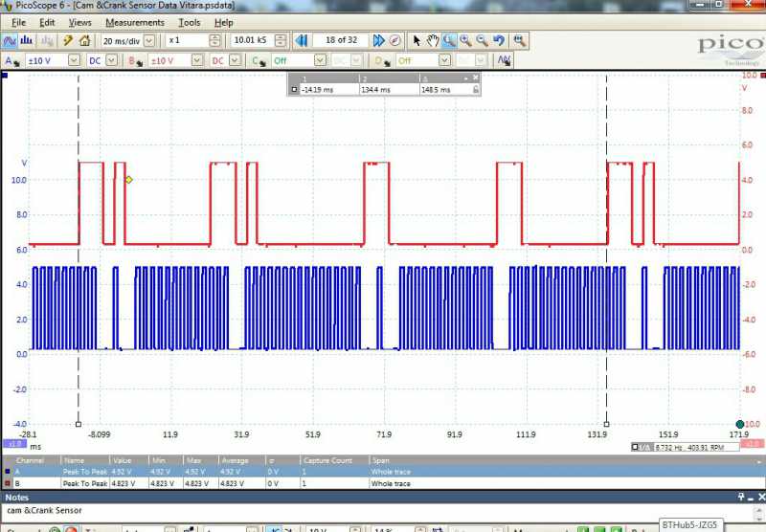Open the Measurements menu
This screenshot has height=532, width=766.
point(134,22)
